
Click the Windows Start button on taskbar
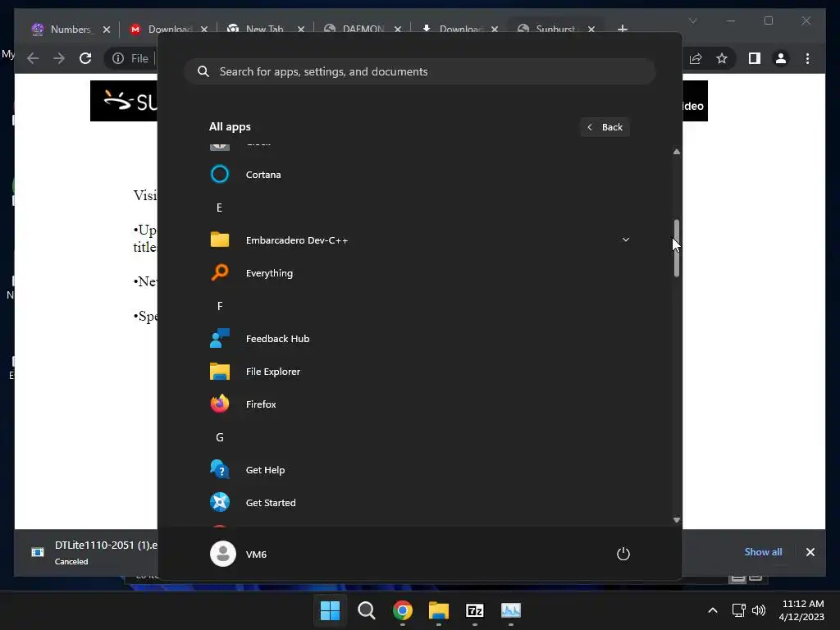[x=330, y=610]
